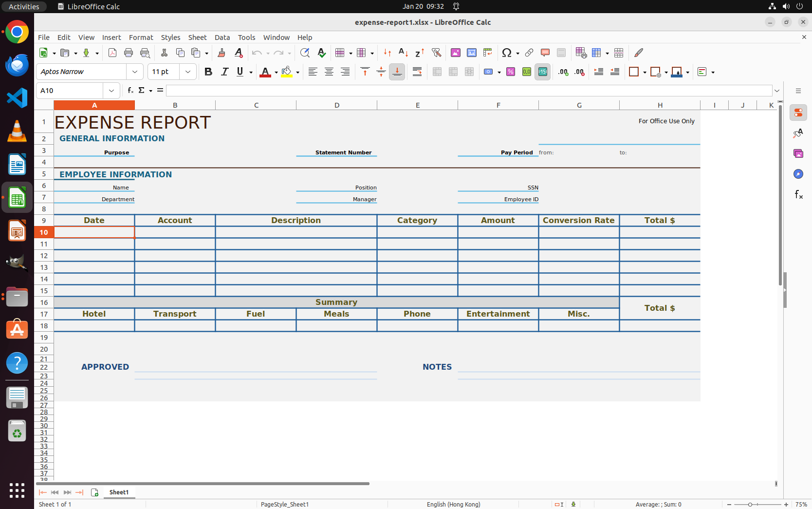The width and height of the screenshot is (812, 509).
Task: Select the Sheet1 tab
Action: (x=119, y=492)
